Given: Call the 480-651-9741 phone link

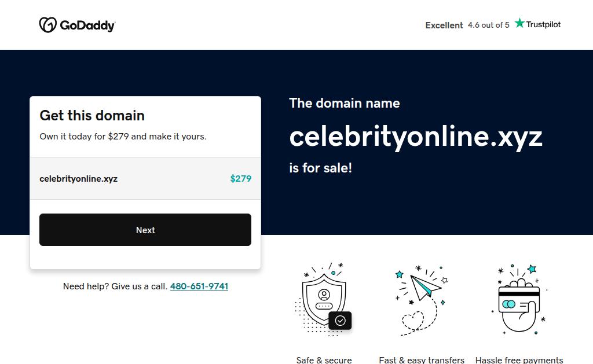Looking at the screenshot, I should click(x=199, y=286).
